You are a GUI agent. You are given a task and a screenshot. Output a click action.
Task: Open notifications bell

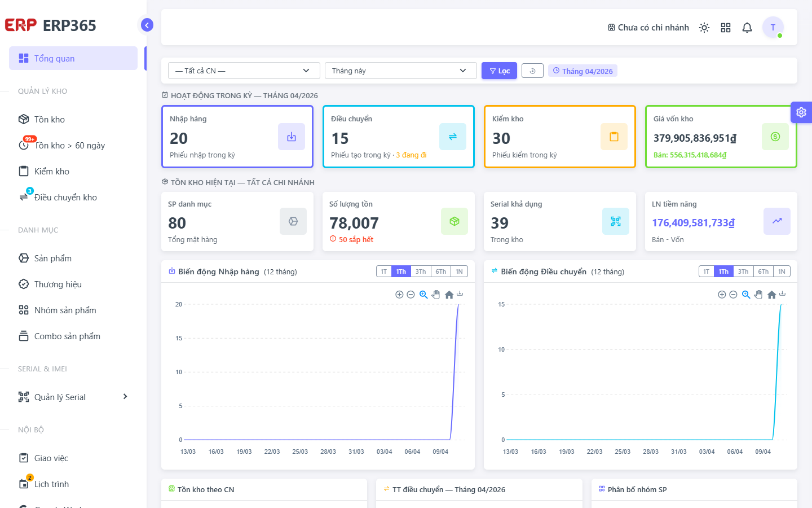pos(747,28)
